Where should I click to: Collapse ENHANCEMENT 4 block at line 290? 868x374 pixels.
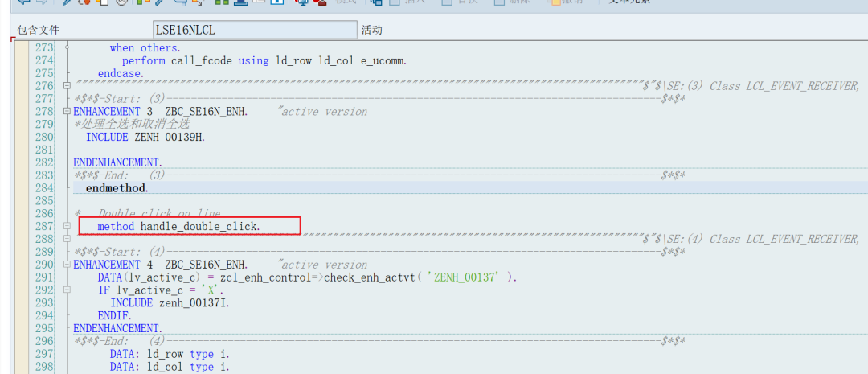67,265
